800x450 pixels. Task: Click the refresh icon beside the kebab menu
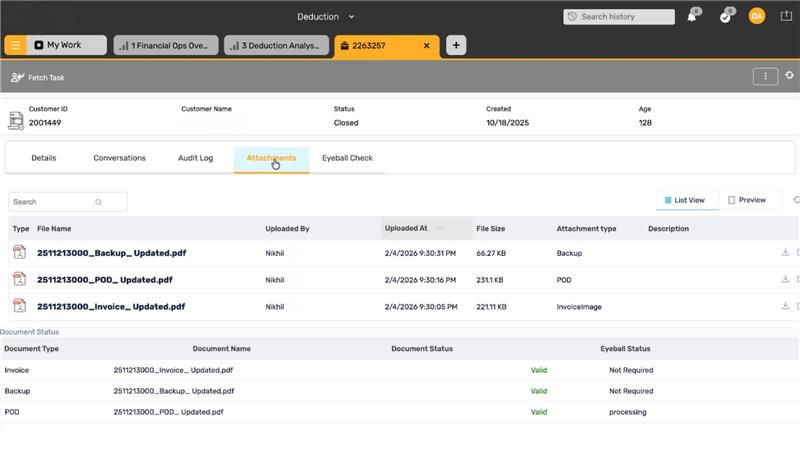coord(790,76)
